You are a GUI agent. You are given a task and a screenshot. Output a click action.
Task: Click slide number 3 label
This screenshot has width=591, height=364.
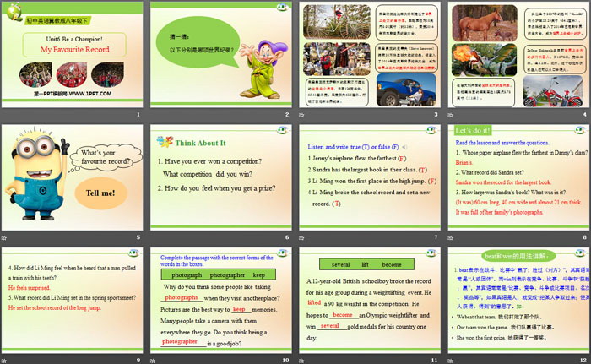tap(436, 114)
